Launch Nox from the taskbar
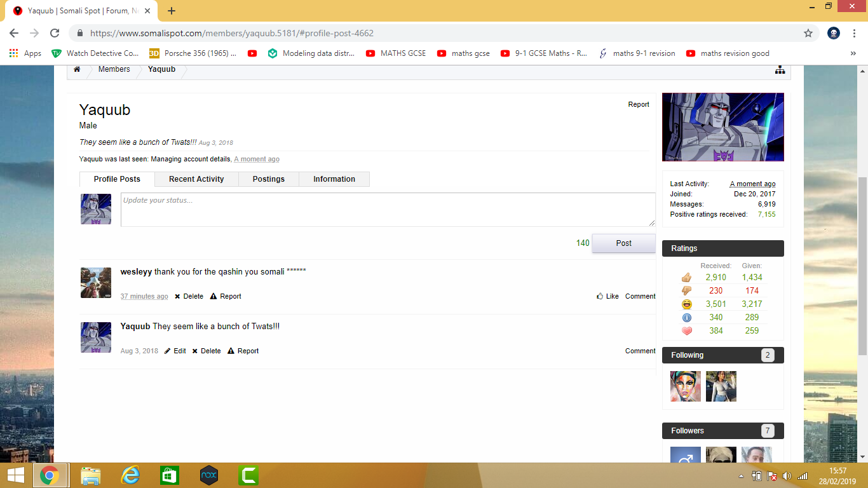Viewport: 868px width, 488px height. pyautogui.click(x=209, y=475)
